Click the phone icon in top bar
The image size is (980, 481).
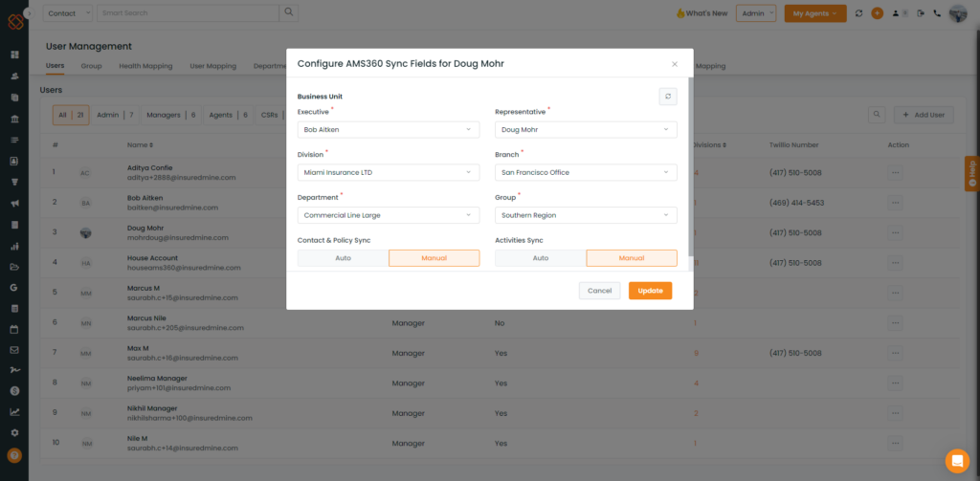point(937,13)
